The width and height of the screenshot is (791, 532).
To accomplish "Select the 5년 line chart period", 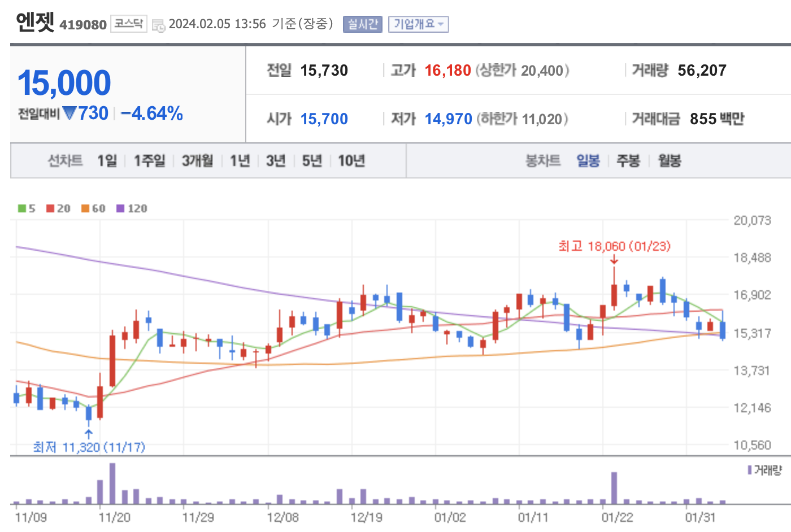I will [312, 161].
